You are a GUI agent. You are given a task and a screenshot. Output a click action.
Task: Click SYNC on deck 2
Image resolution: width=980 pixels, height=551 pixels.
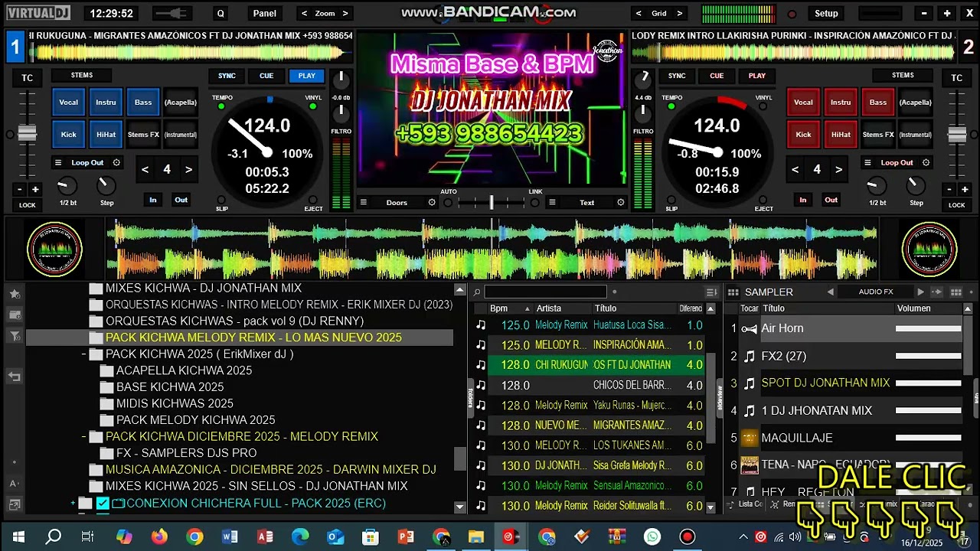677,76
